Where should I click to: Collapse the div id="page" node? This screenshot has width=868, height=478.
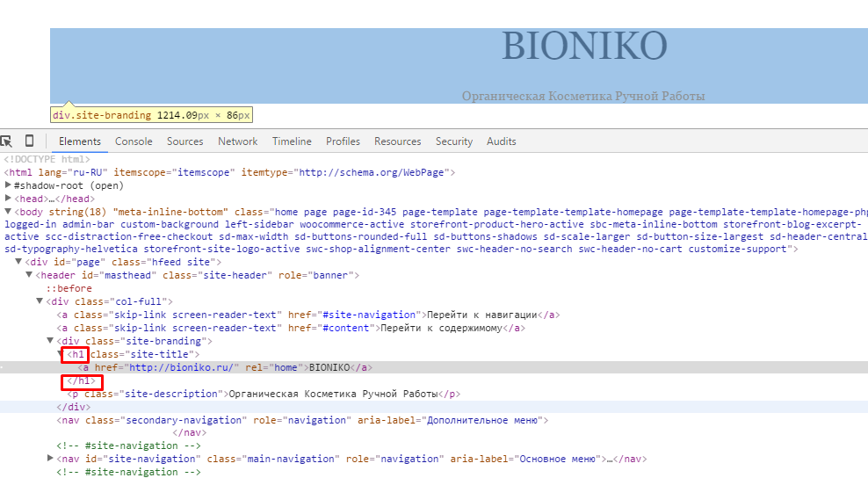tap(18, 262)
